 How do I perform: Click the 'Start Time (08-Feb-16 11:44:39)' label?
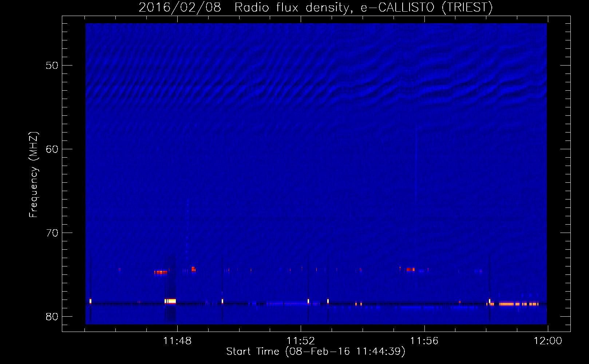click(x=316, y=352)
